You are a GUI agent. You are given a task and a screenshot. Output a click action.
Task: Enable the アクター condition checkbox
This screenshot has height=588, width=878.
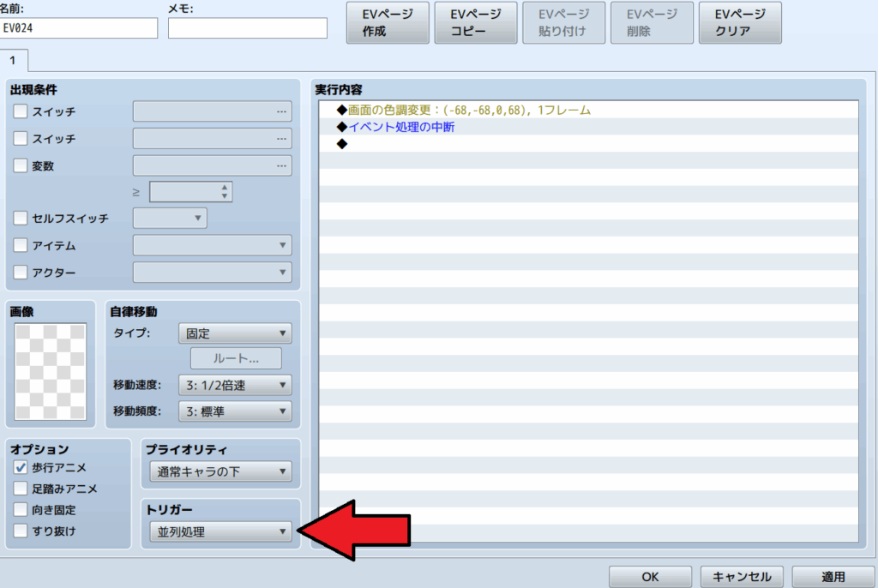click(21, 273)
